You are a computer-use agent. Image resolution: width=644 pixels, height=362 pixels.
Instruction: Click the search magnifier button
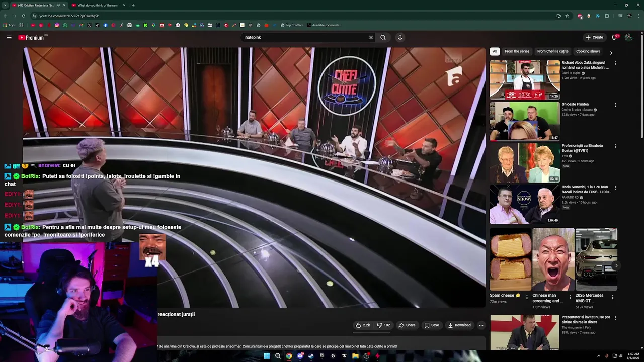tap(383, 37)
